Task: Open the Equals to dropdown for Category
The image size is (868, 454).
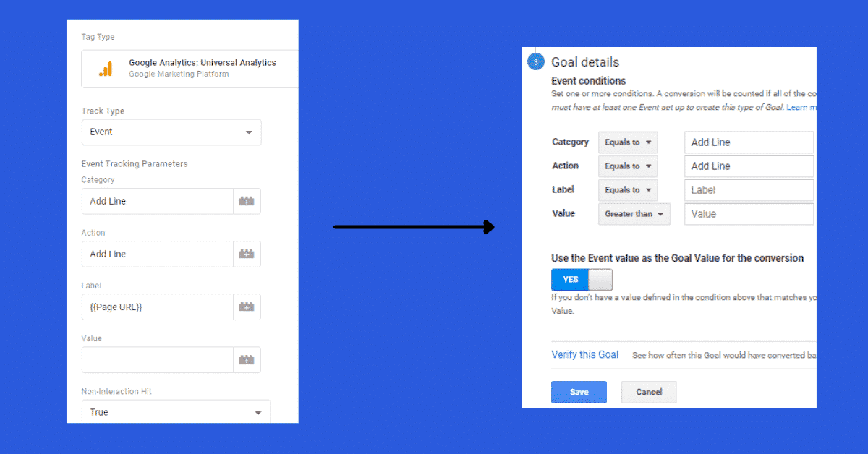Action: 627,142
